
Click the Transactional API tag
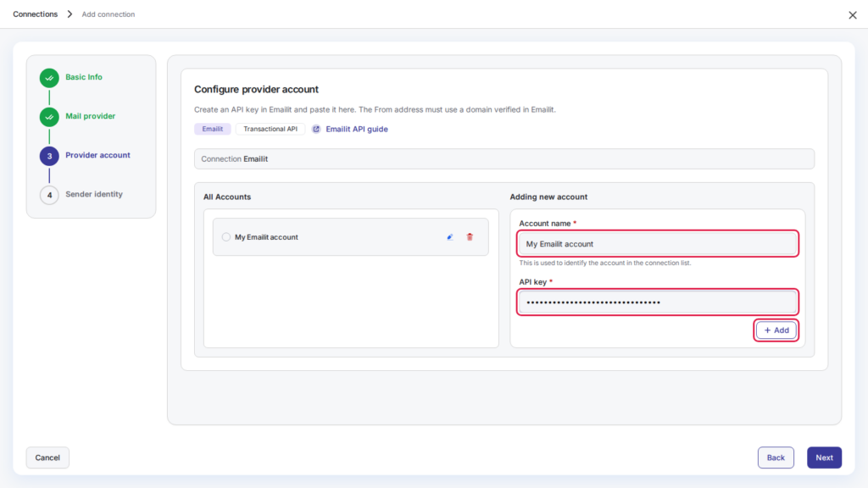click(270, 129)
